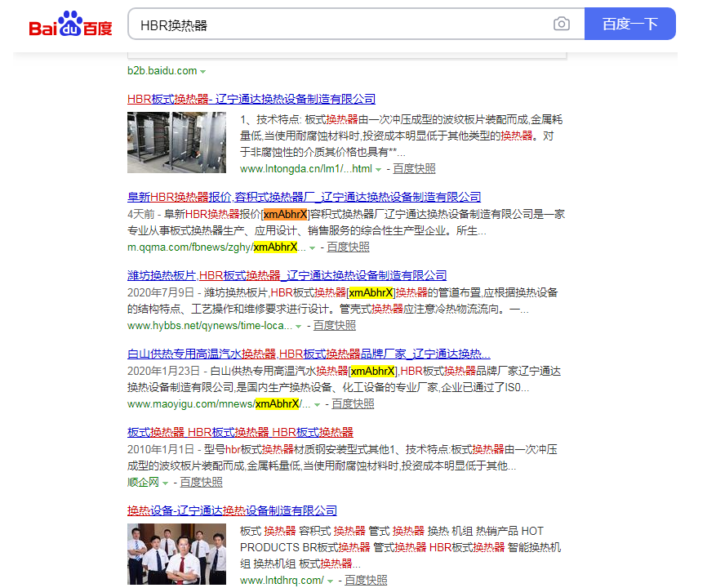Click the date text 2020年7月9日
Image resolution: width=716 pixels, height=588 pixels.
(x=161, y=293)
